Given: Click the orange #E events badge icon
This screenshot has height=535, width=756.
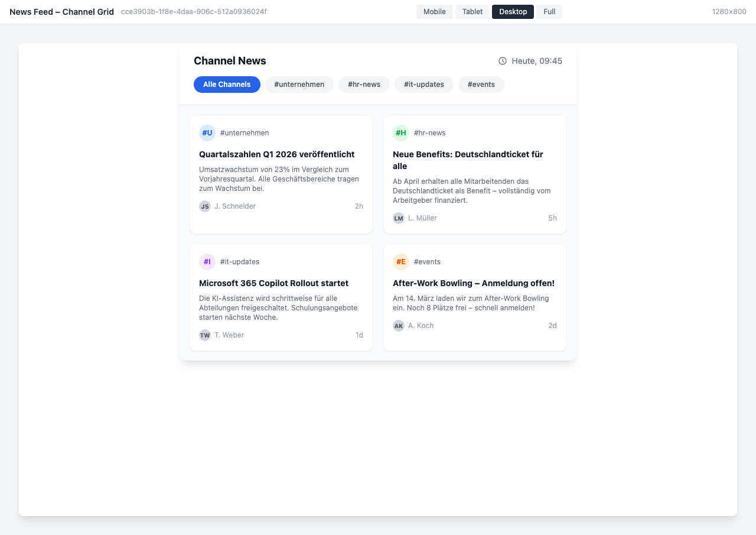Looking at the screenshot, I should 401,262.
